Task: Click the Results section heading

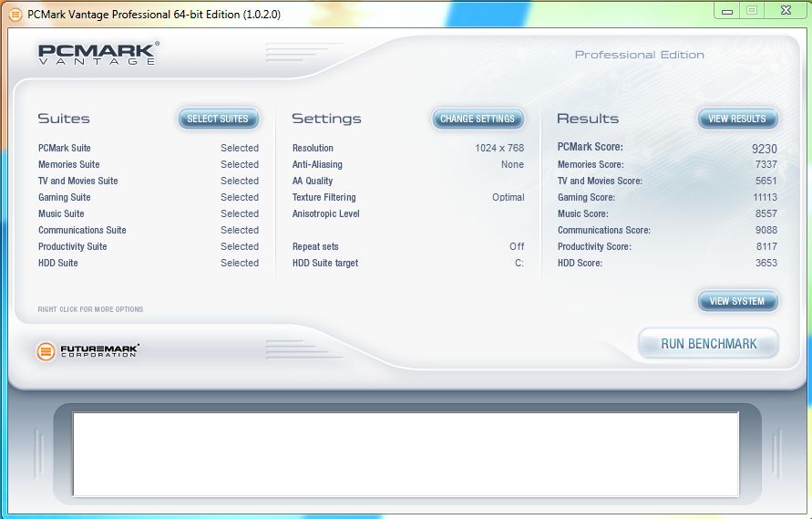Action: (x=588, y=119)
